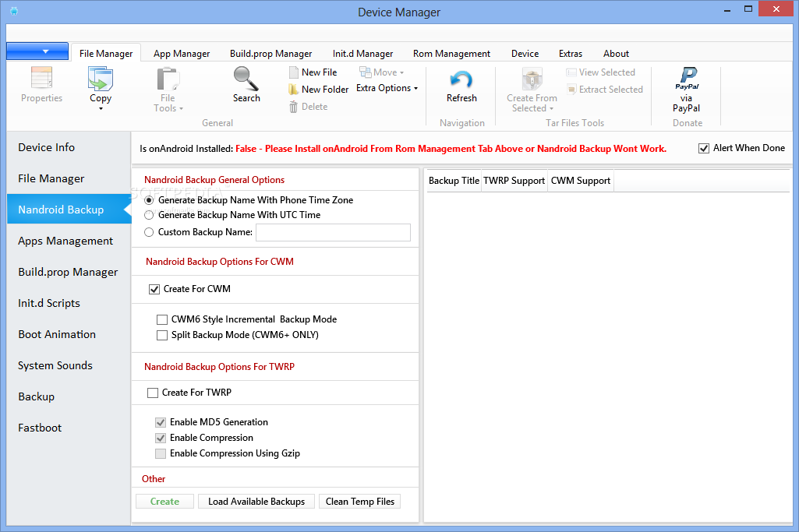Open the File Tools icon
799x532 pixels.
tap(168, 79)
